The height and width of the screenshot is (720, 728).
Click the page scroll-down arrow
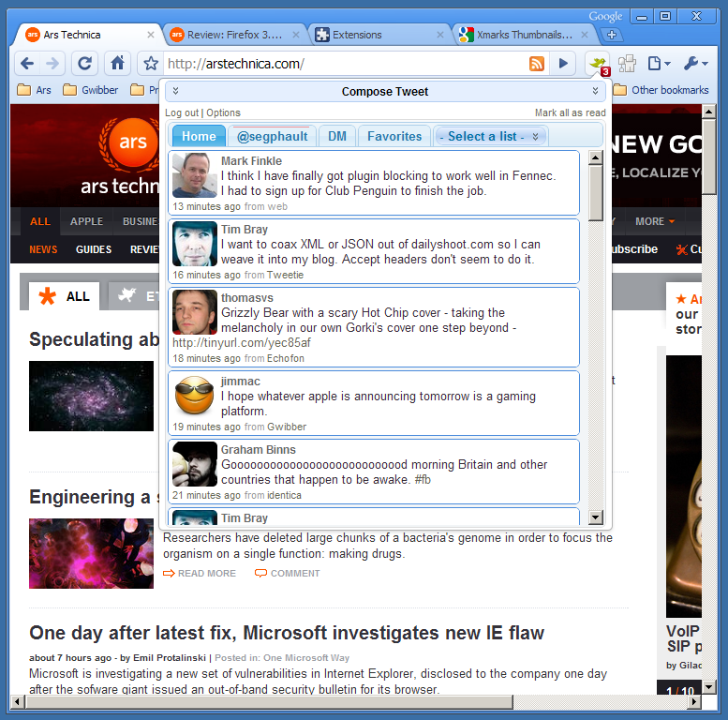point(709,686)
